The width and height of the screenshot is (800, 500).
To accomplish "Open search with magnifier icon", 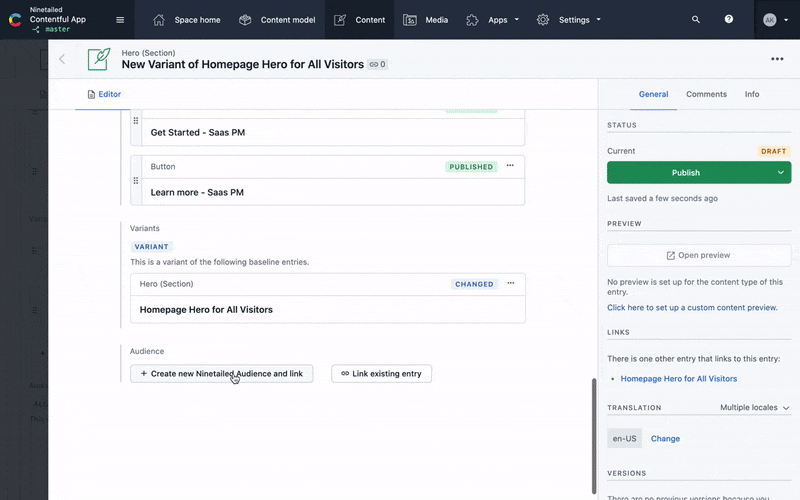I will pyautogui.click(x=695, y=19).
